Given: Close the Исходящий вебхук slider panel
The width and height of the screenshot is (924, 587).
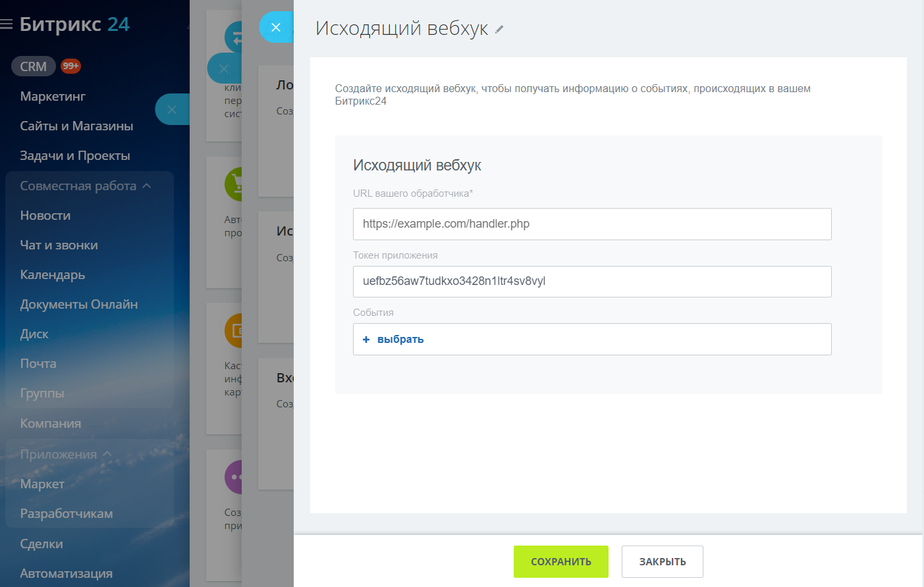Looking at the screenshot, I should pyautogui.click(x=276, y=28).
